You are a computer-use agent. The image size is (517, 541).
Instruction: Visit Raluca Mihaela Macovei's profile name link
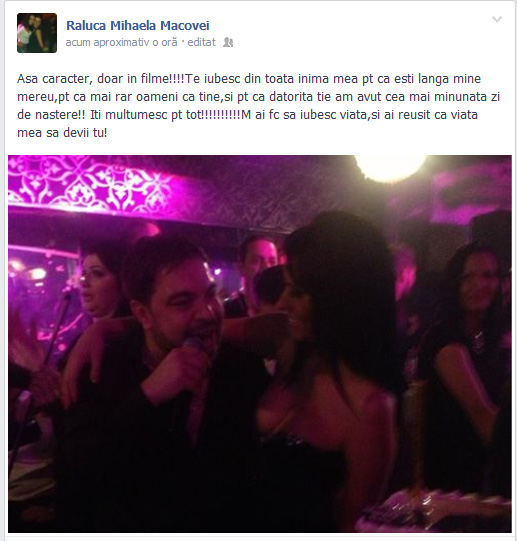coord(138,26)
